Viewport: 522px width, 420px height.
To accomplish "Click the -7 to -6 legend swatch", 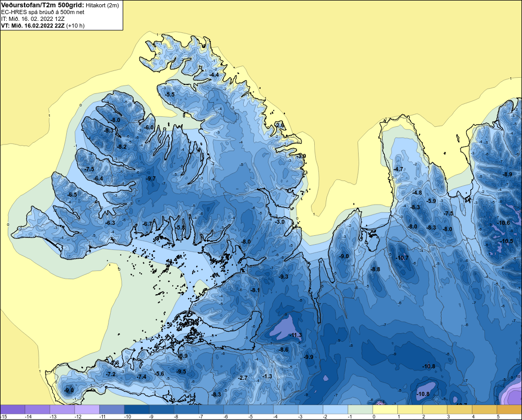I will pos(211,410).
